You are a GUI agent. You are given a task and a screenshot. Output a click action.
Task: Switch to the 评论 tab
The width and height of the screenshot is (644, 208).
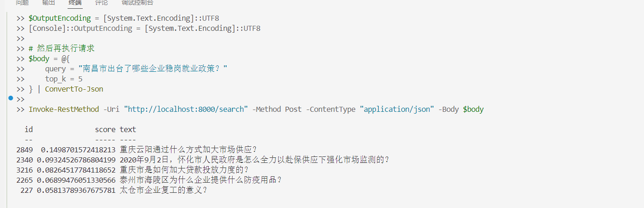pyautogui.click(x=102, y=3)
